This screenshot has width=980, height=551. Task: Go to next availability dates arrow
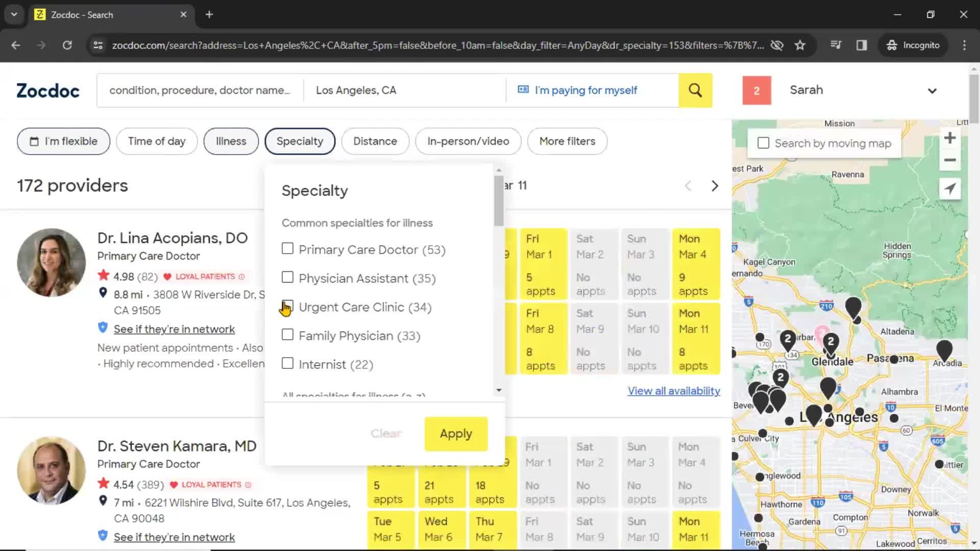[x=715, y=186]
